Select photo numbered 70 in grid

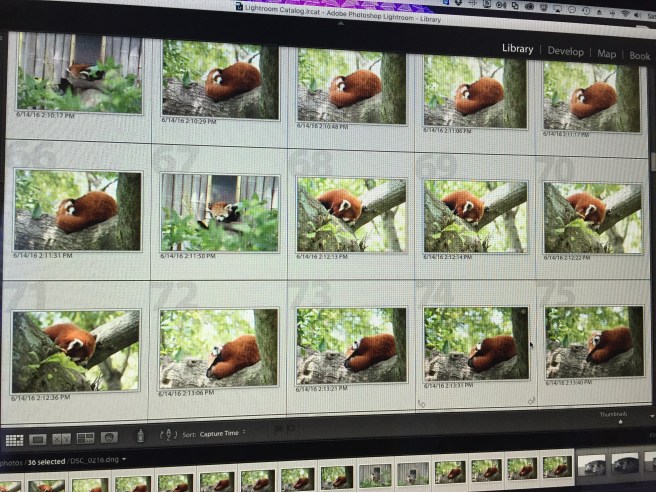(592, 216)
